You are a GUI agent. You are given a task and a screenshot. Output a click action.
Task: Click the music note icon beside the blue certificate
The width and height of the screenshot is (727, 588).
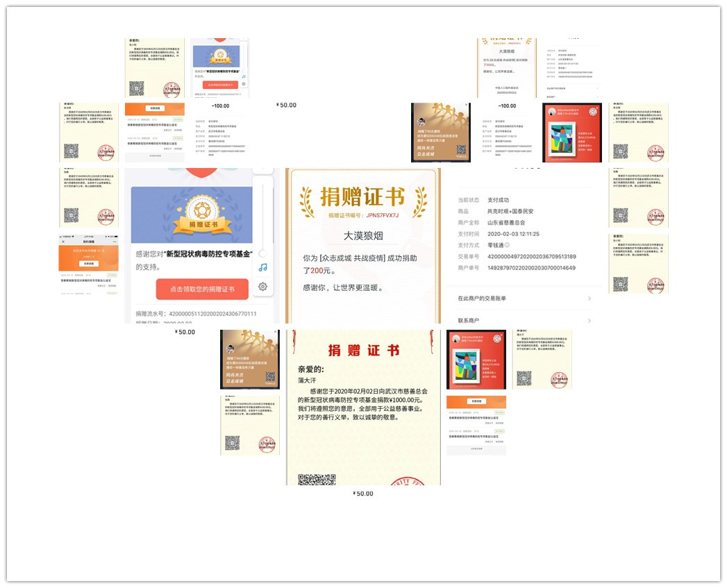point(262,268)
